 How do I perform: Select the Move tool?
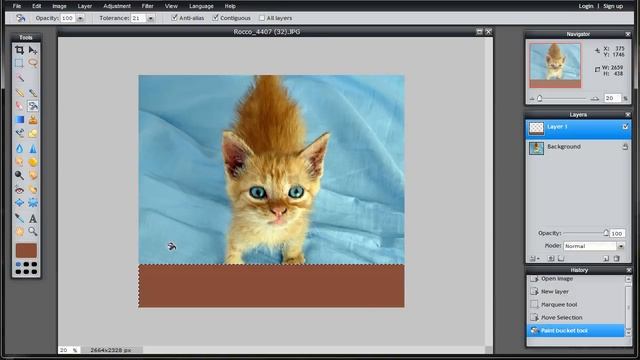tap(33, 50)
